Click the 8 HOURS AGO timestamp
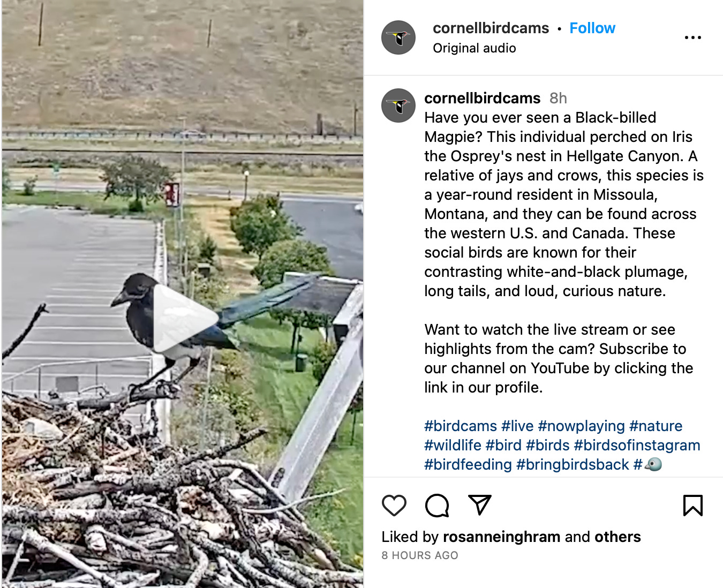723x588 pixels. 420,555
